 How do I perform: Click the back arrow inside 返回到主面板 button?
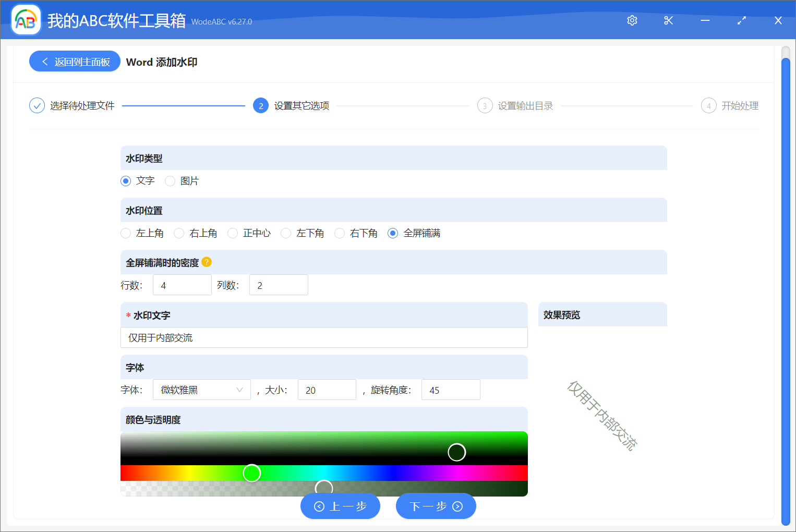tap(44, 61)
